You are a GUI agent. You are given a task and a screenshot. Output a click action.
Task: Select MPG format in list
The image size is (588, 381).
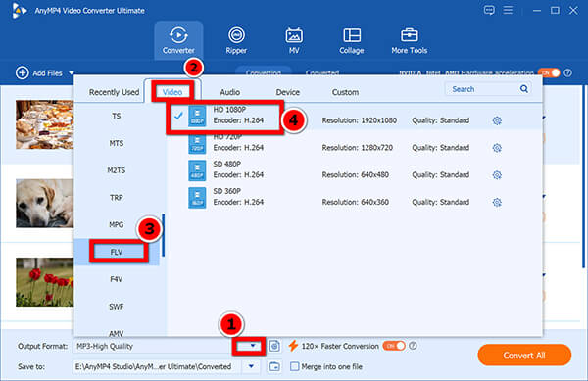(x=117, y=224)
